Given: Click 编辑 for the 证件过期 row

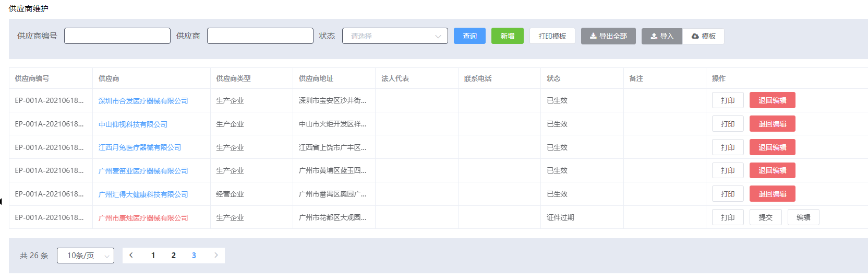Looking at the screenshot, I should click(x=803, y=217).
